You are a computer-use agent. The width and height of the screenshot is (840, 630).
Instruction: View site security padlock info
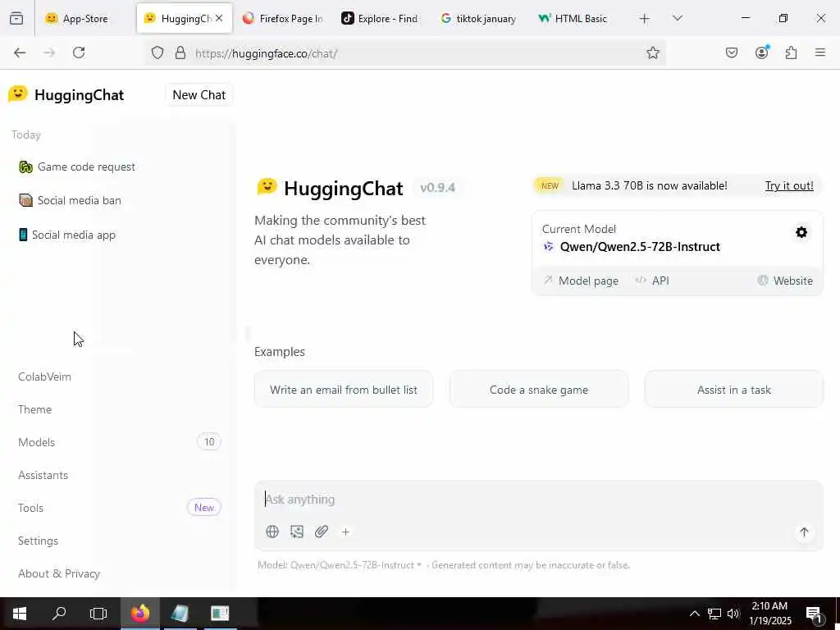tap(180, 52)
